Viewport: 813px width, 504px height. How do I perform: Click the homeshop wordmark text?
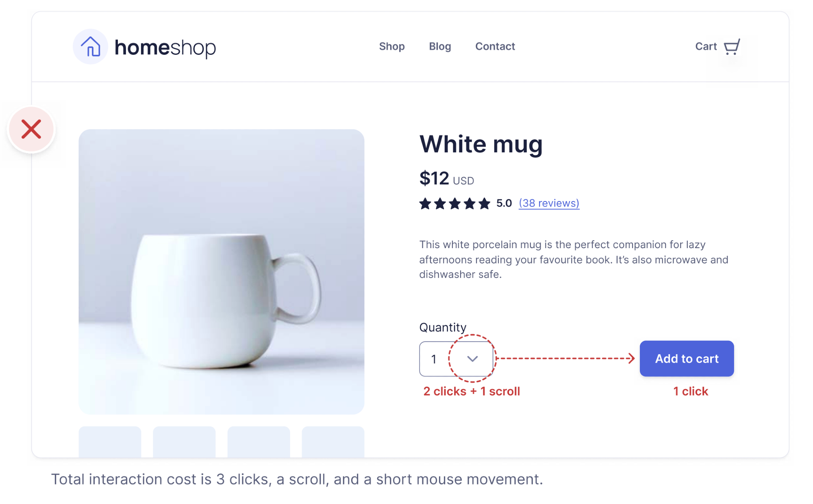click(x=165, y=48)
